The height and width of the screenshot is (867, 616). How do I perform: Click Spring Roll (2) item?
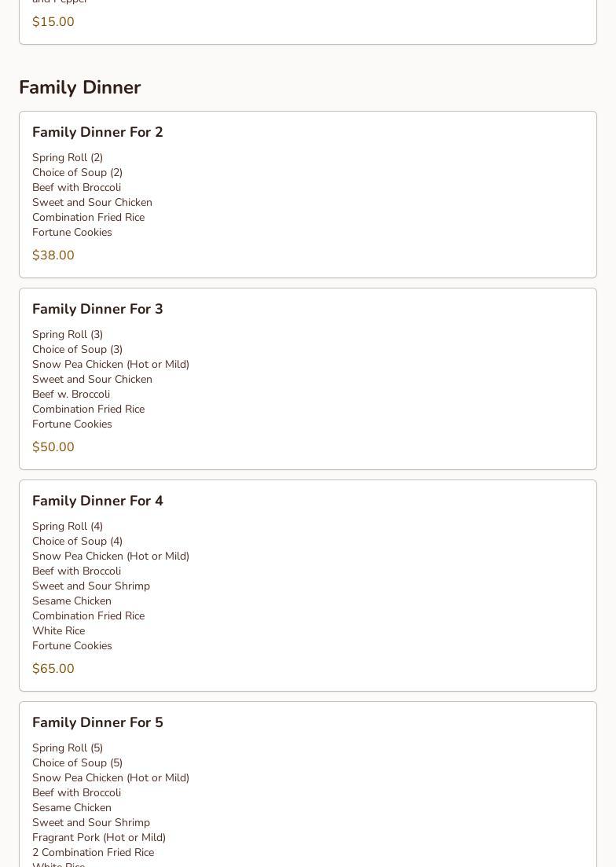coord(68,157)
